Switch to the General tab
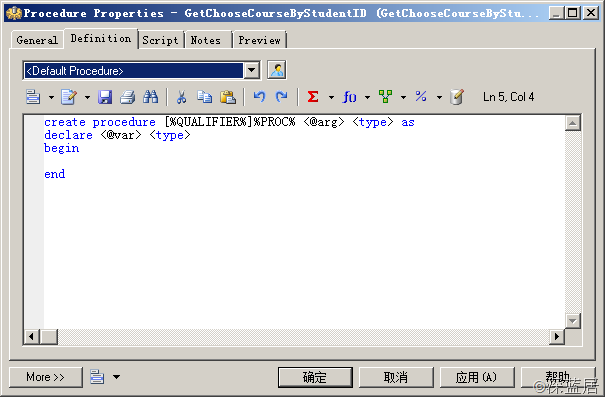The image size is (605, 397). (37, 40)
